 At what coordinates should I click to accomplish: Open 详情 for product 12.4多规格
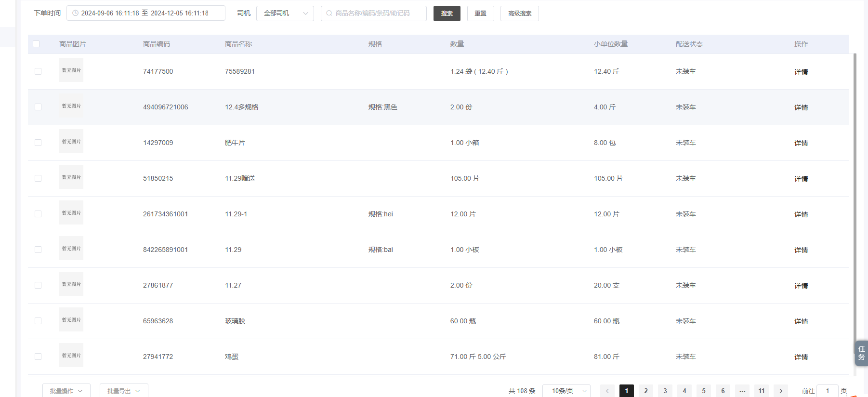pos(801,107)
